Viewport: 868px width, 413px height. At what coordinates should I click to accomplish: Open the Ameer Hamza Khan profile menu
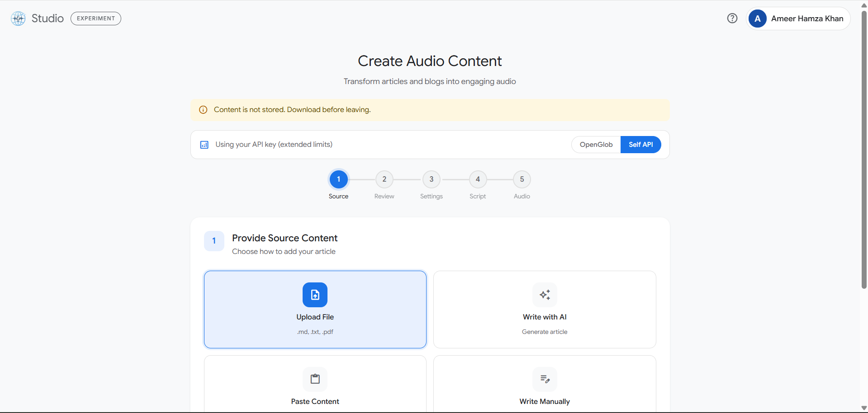click(807, 19)
